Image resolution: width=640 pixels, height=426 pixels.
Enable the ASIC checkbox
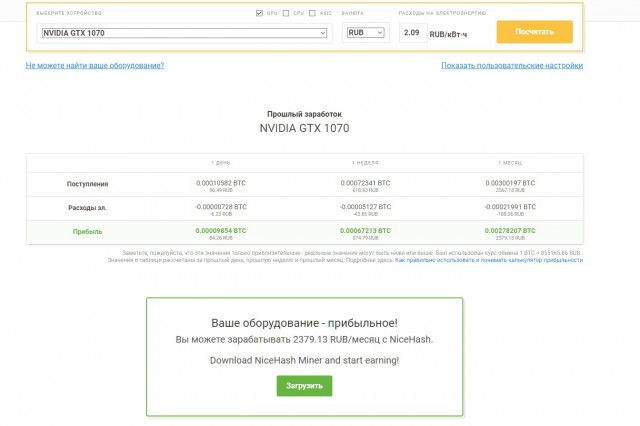click(312, 13)
